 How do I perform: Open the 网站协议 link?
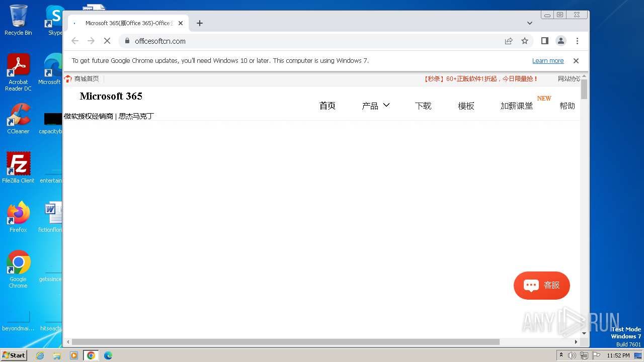click(569, 78)
